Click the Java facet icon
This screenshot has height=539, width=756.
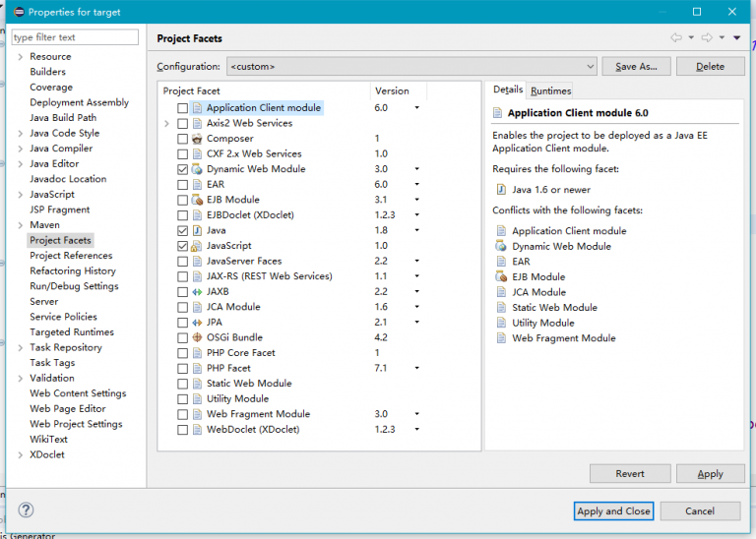197,231
